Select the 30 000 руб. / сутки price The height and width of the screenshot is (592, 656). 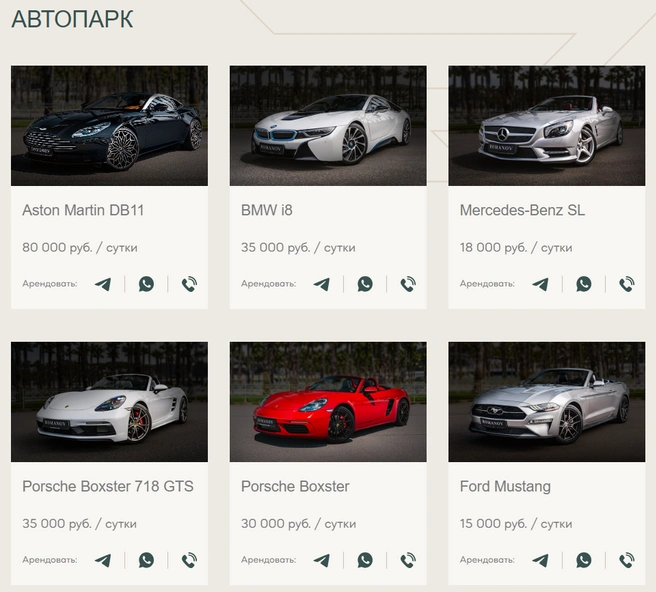[298, 524]
